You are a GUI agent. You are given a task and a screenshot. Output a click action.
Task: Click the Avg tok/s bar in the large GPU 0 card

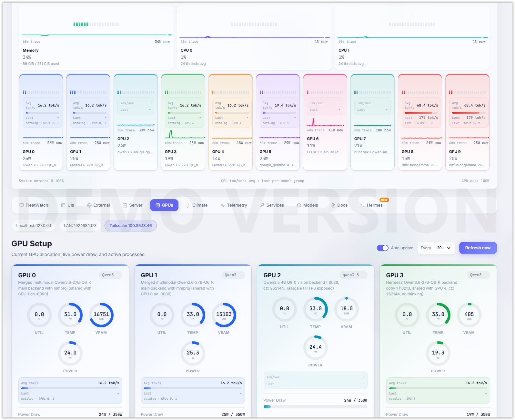click(70, 388)
